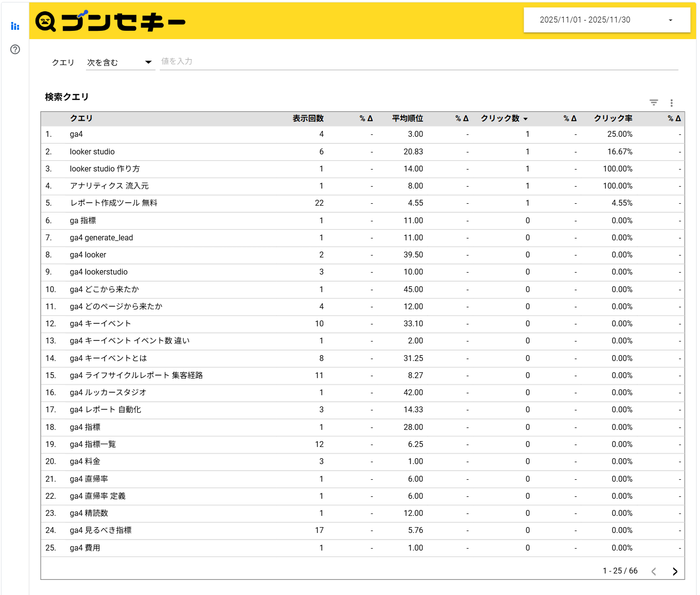The width and height of the screenshot is (700, 595).
Task: Click the descending sort arrow beside クリック数
Action: click(x=526, y=118)
